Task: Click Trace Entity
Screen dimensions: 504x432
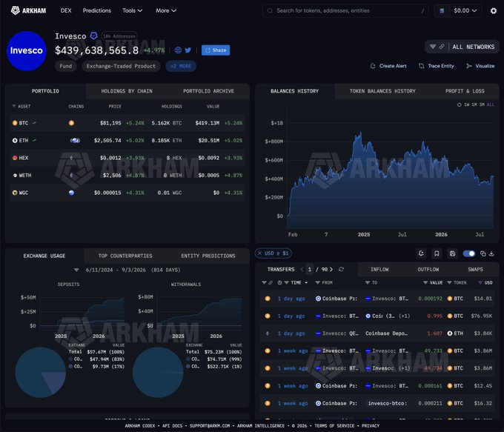Action: tap(436, 66)
